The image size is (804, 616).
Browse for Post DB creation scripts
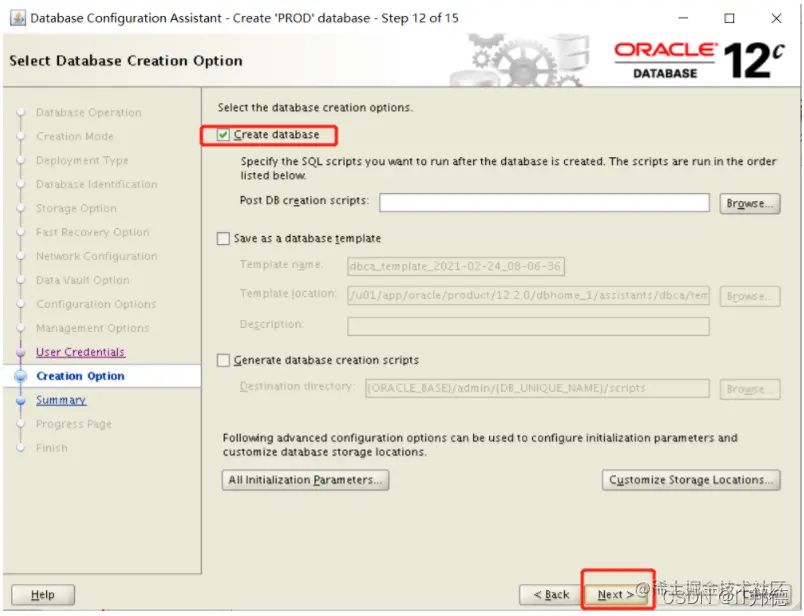click(750, 203)
